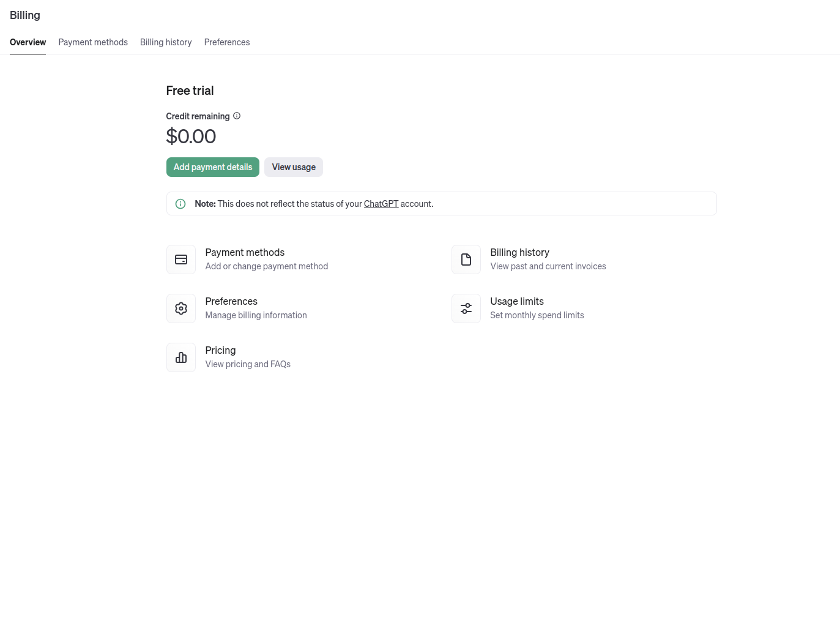Open the Pricing card title
The height and width of the screenshot is (620, 840).
point(220,350)
